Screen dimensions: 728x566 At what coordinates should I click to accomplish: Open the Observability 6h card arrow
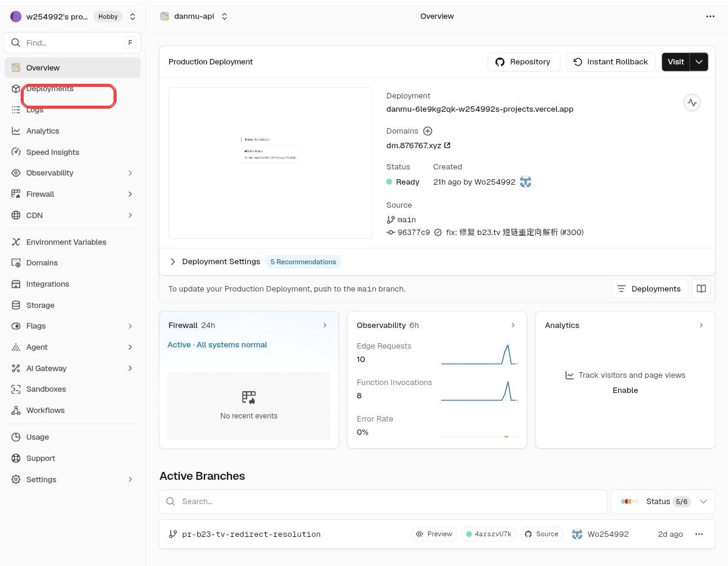[513, 326]
